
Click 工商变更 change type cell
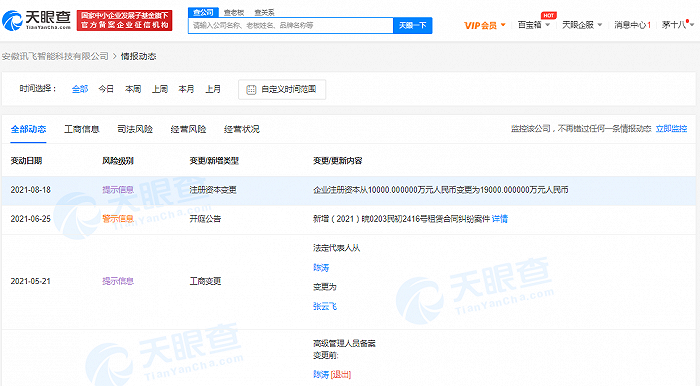(x=205, y=282)
